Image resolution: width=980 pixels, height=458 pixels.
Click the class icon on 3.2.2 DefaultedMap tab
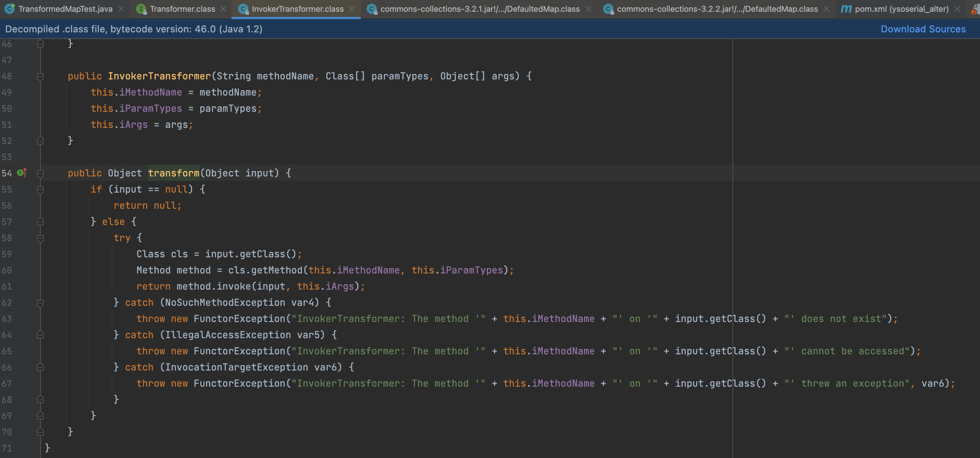coord(609,9)
